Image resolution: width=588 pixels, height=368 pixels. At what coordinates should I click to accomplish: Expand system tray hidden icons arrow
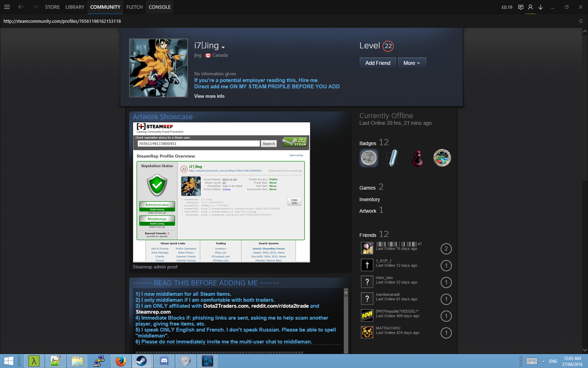pos(543,361)
